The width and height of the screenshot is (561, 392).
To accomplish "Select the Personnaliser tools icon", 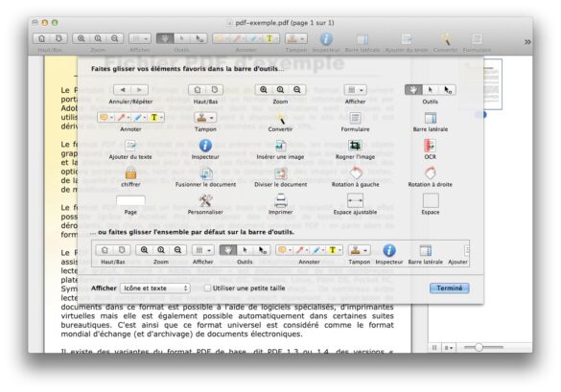I will point(206,200).
